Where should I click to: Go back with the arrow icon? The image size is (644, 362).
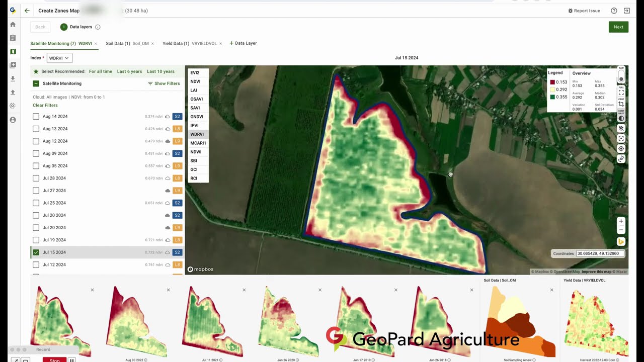pyautogui.click(x=27, y=11)
